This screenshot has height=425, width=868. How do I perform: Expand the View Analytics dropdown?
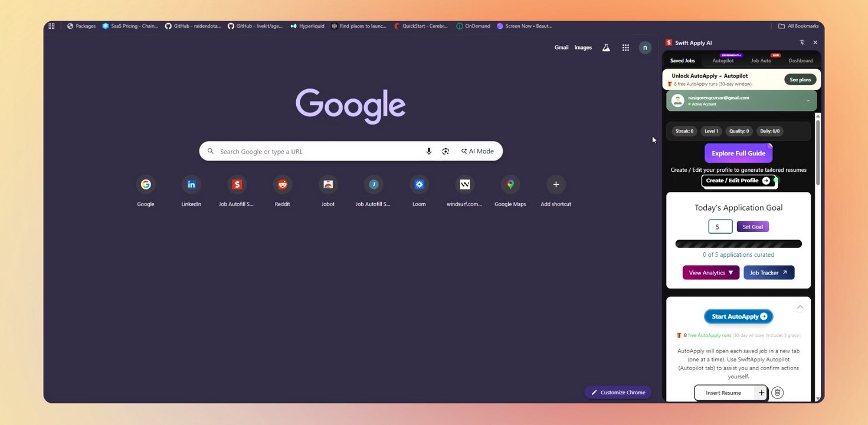pos(710,273)
